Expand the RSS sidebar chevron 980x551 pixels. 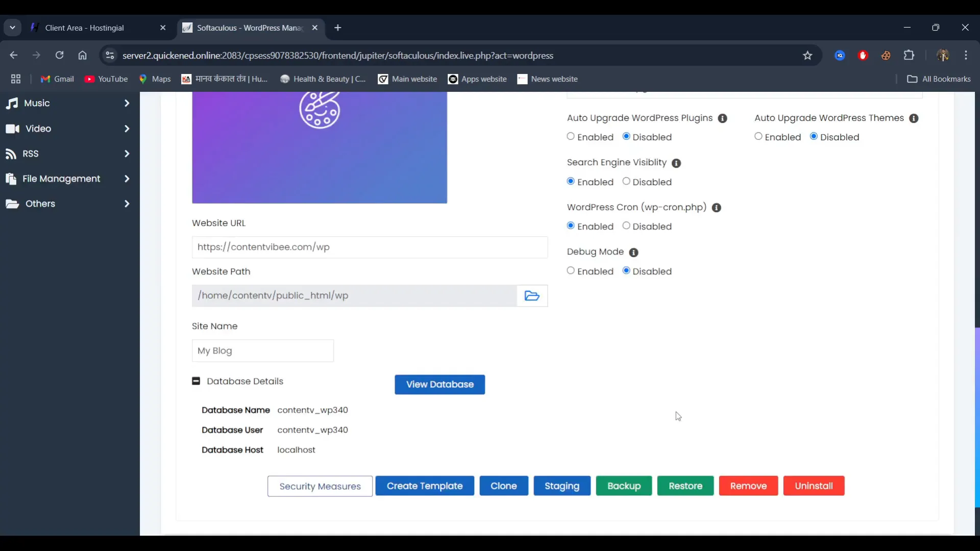[x=127, y=154]
